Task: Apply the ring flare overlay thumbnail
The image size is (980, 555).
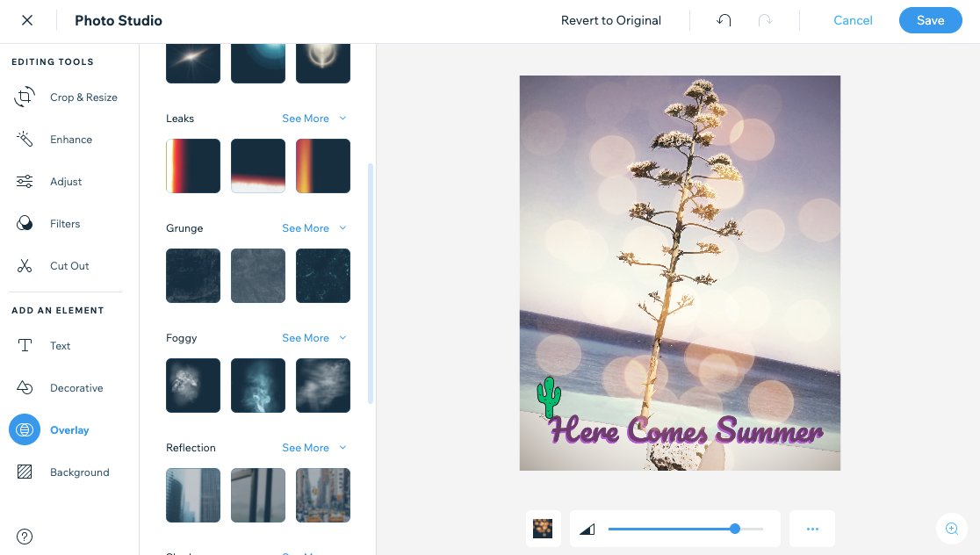Action: [323, 63]
